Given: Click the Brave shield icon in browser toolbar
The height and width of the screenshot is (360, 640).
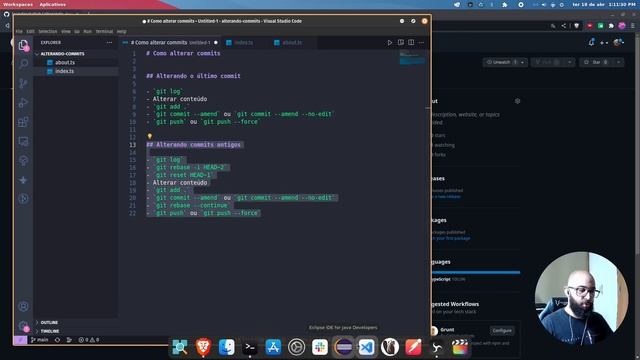Looking at the screenshot, I should [x=576, y=26].
